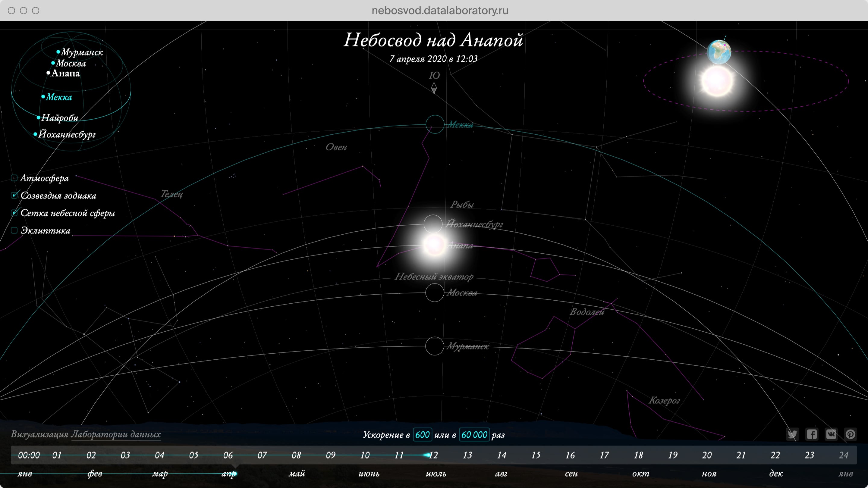The height and width of the screenshot is (488, 868).
Task: Enable the Атмосфера checkbox
Action: pos(14,178)
